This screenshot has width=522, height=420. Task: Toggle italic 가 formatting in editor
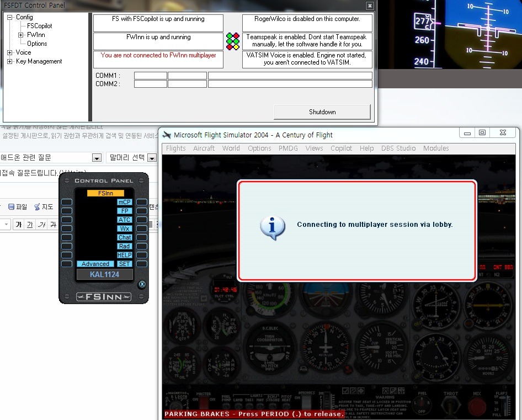[x=41, y=225]
